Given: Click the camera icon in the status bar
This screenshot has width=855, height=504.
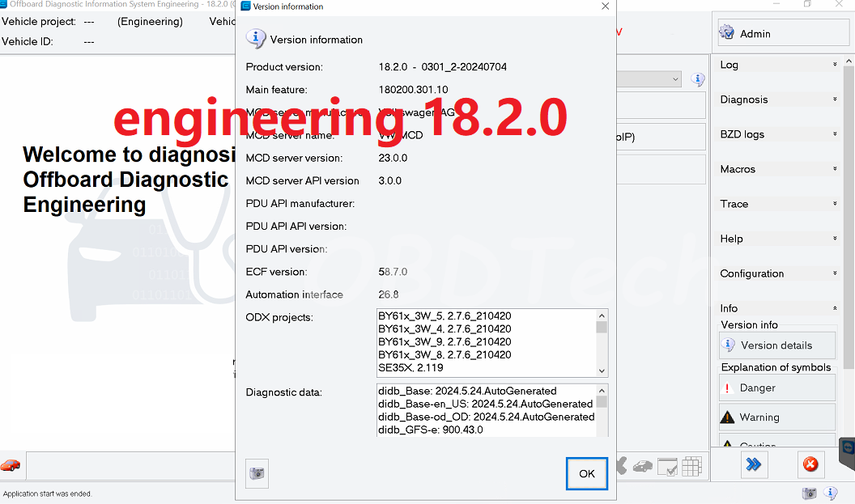Looking at the screenshot, I should (809, 493).
